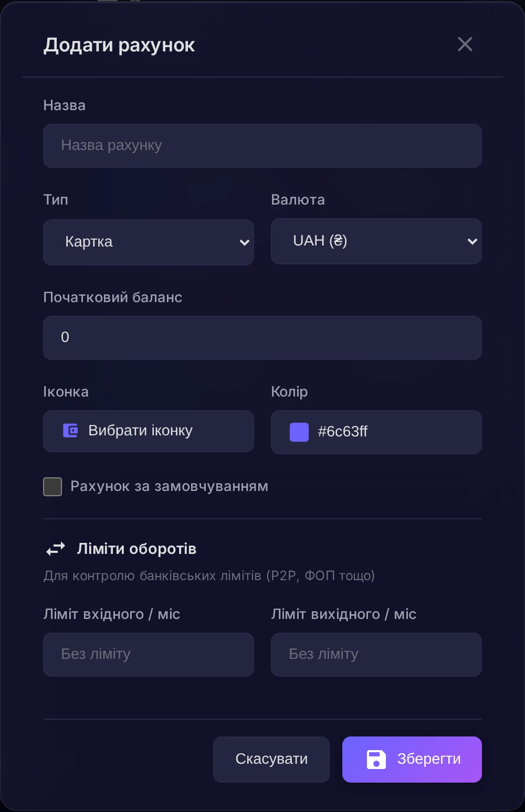Click the Зберегти button

pyautogui.click(x=412, y=760)
